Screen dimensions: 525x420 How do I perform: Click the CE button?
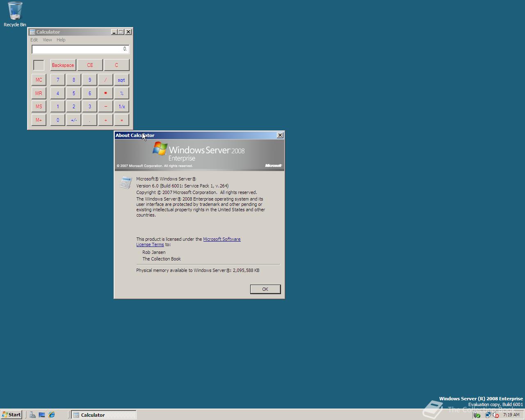pos(90,65)
